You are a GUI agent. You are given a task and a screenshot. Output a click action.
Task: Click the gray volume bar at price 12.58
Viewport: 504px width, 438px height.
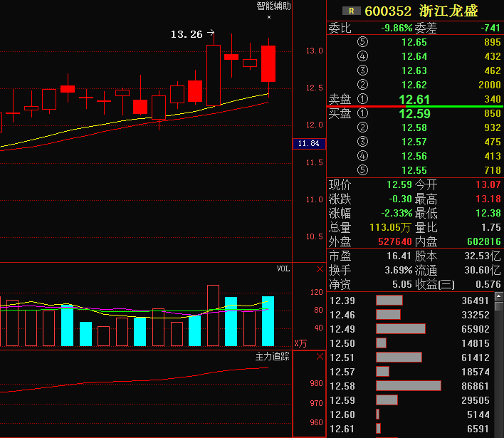pos(408,386)
